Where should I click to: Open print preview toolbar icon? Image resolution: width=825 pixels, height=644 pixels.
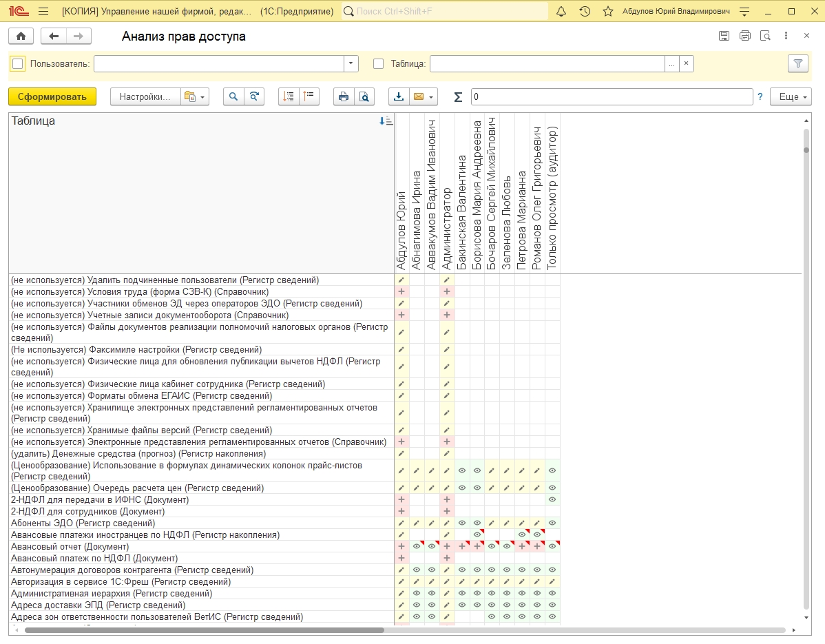(364, 97)
